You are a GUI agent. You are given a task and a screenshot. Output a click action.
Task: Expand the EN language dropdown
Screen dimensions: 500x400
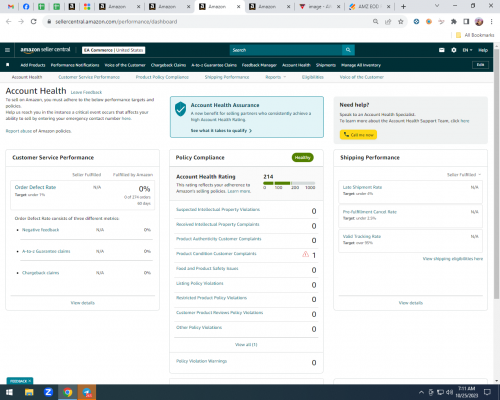click(x=467, y=50)
